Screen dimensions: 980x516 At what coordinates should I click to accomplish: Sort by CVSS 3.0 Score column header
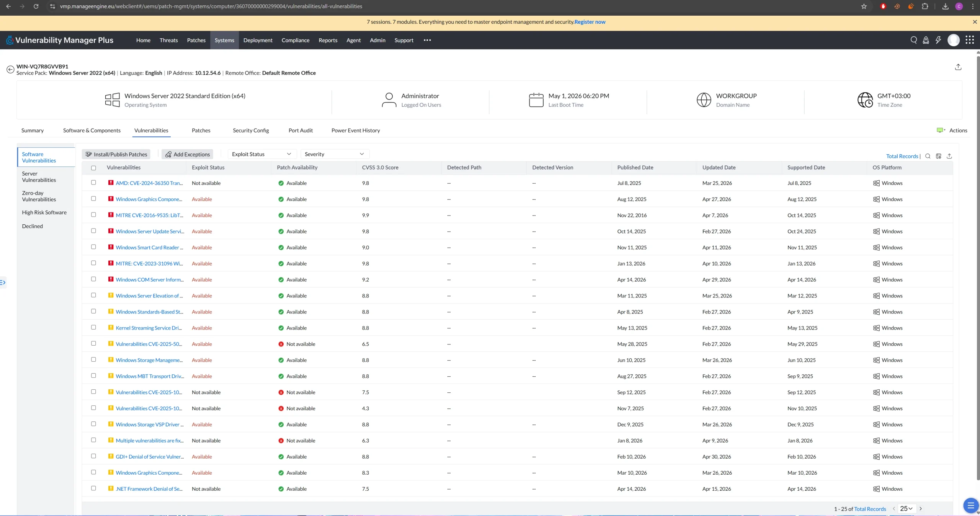(x=380, y=167)
